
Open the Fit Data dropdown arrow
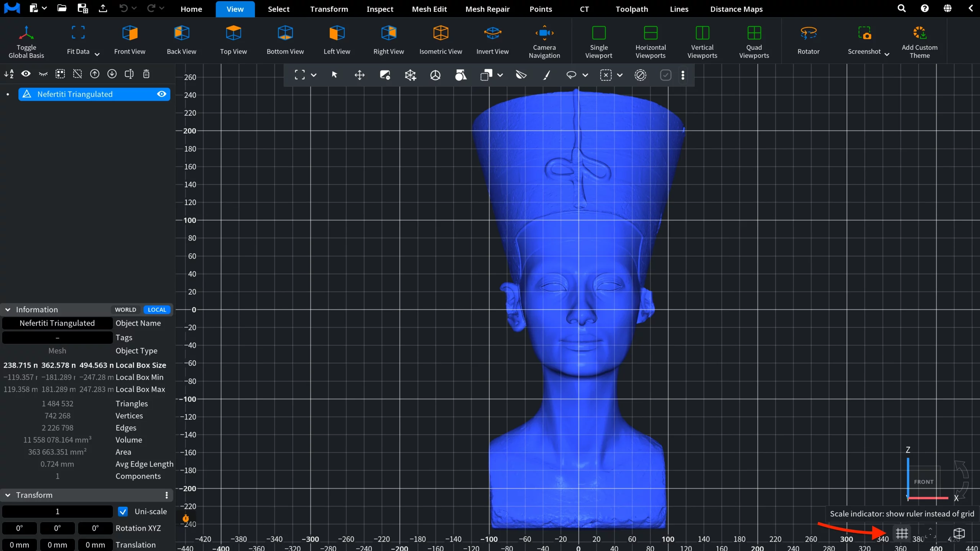(x=97, y=54)
